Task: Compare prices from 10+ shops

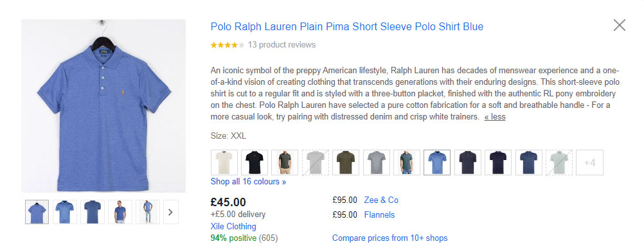Action: point(389,238)
